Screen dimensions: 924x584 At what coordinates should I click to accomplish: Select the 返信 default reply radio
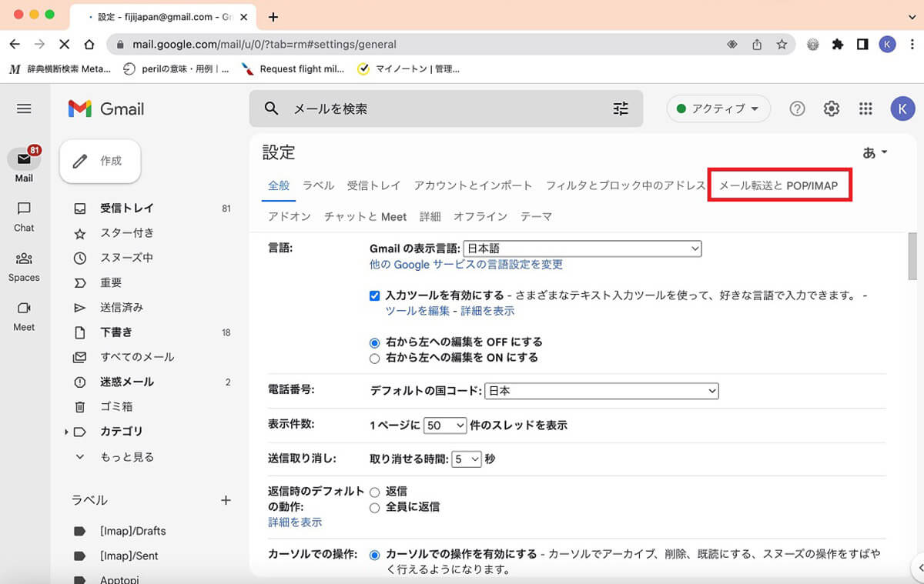click(375, 492)
